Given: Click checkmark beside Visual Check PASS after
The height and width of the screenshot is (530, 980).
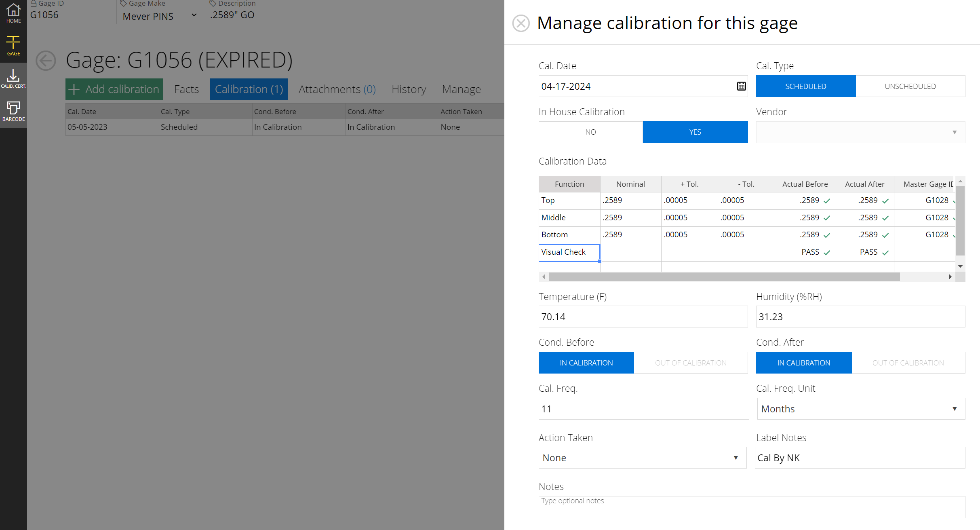Looking at the screenshot, I should pos(885,253).
